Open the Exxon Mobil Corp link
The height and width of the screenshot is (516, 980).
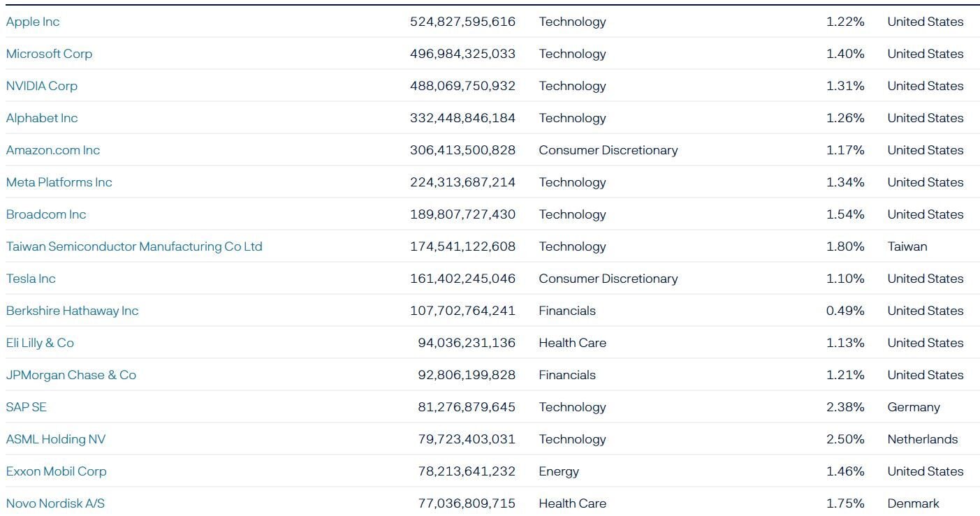(x=57, y=471)
